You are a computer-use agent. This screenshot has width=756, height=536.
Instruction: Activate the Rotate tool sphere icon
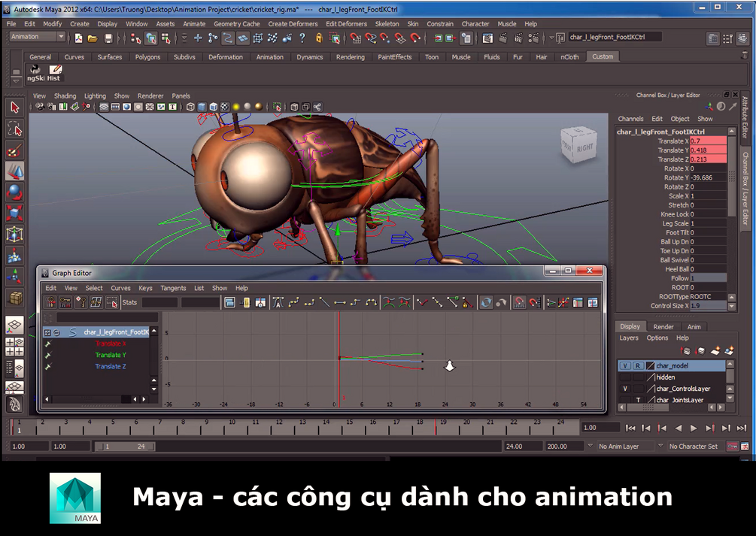tap(14, 192)
